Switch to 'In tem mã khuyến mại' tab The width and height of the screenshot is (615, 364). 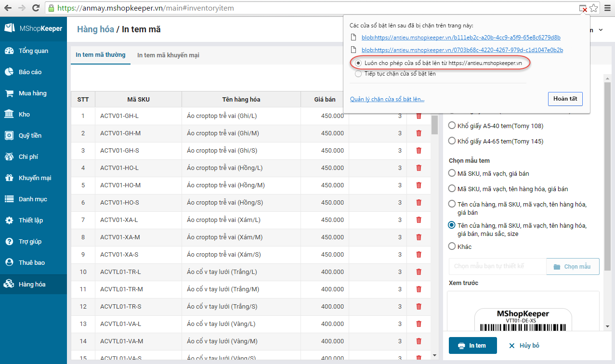pos(168,55)
